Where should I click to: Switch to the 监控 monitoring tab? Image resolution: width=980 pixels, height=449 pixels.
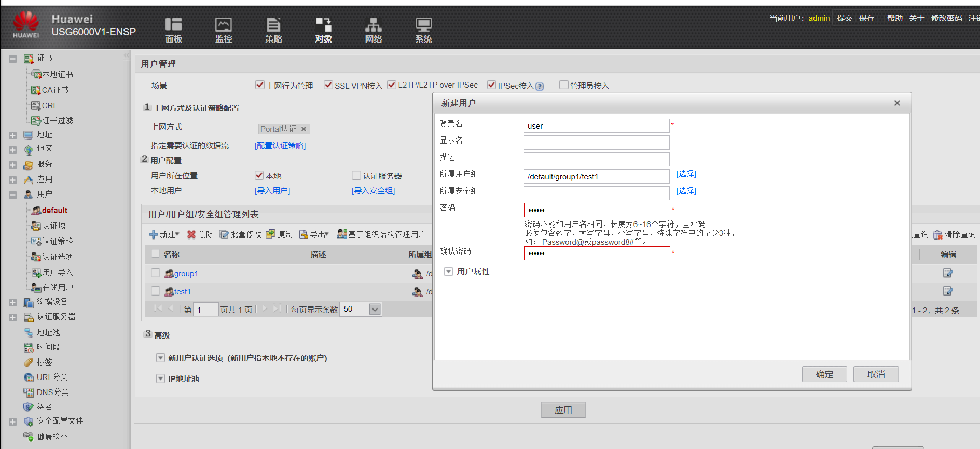[224, 30]
